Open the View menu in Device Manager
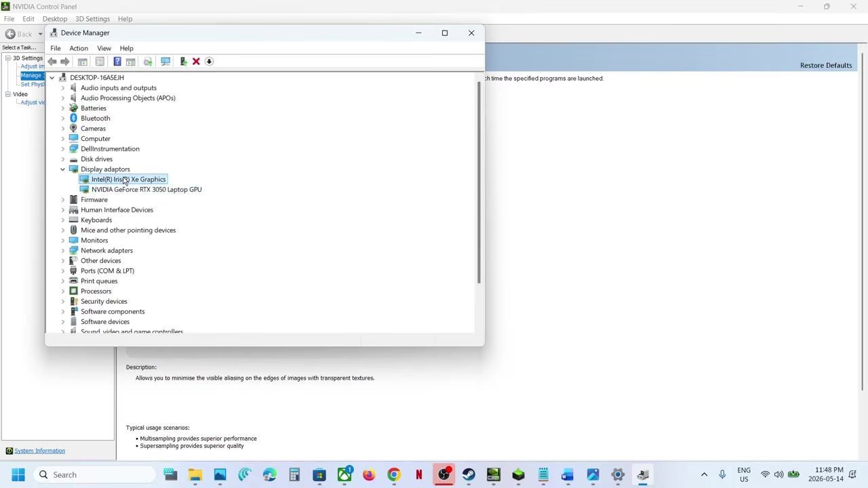This screenshot has width=868, height=488. (104, 48)
